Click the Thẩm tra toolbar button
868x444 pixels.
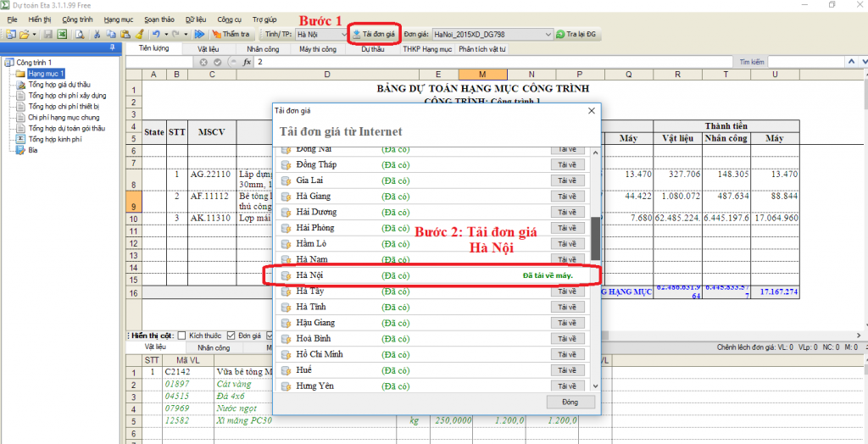click(231, 34)
